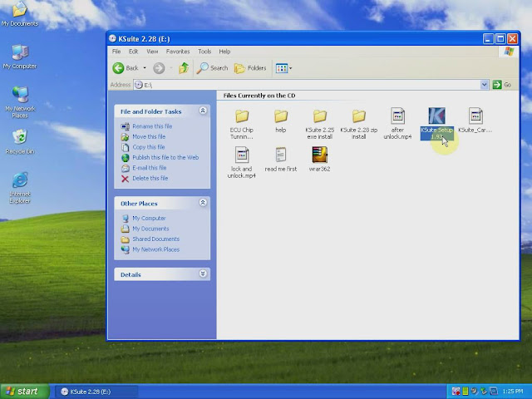
Task: Select My Network Places desktop icon
Action: tap(20, 102)
